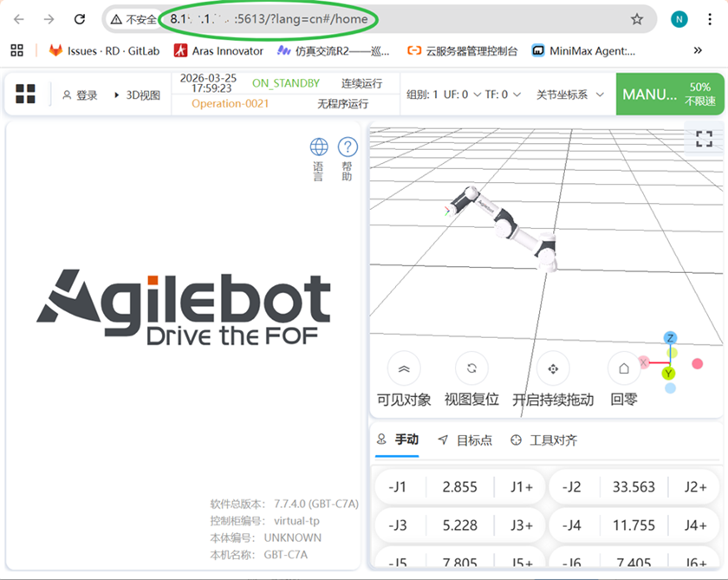This screenshot has width=728, height=580.
Task: Click the 登录 login button
Action: pyautogui.click(x=80, y=95)
